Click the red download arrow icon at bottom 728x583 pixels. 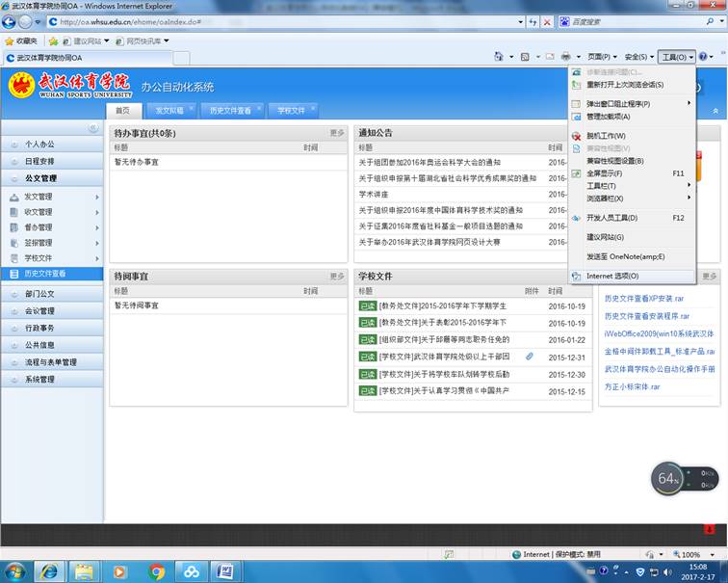[710, 529]
